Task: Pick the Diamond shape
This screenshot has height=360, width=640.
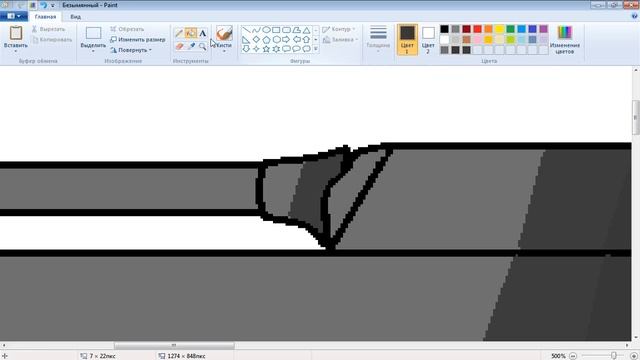Action: (x=256, y=40)
